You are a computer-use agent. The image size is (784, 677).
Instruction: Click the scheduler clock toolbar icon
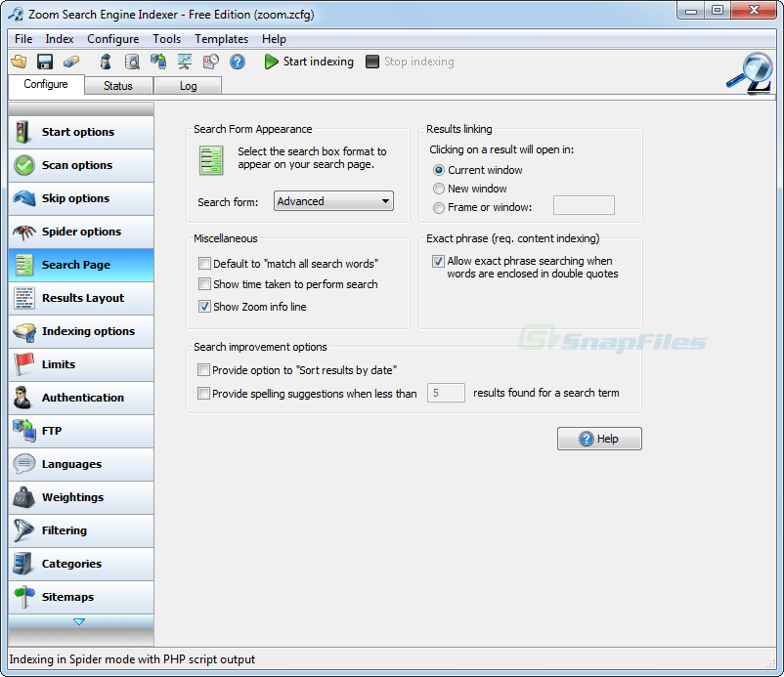click(210, 62)
